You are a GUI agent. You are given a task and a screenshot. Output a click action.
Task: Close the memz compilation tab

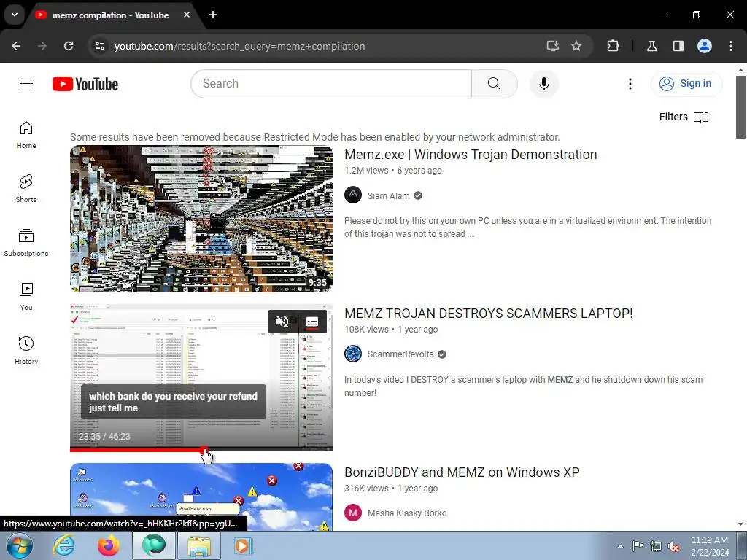click(x=187, y=15)
